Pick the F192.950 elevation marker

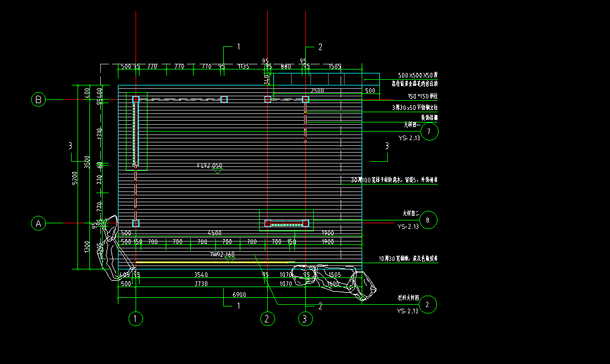point(210,166)
